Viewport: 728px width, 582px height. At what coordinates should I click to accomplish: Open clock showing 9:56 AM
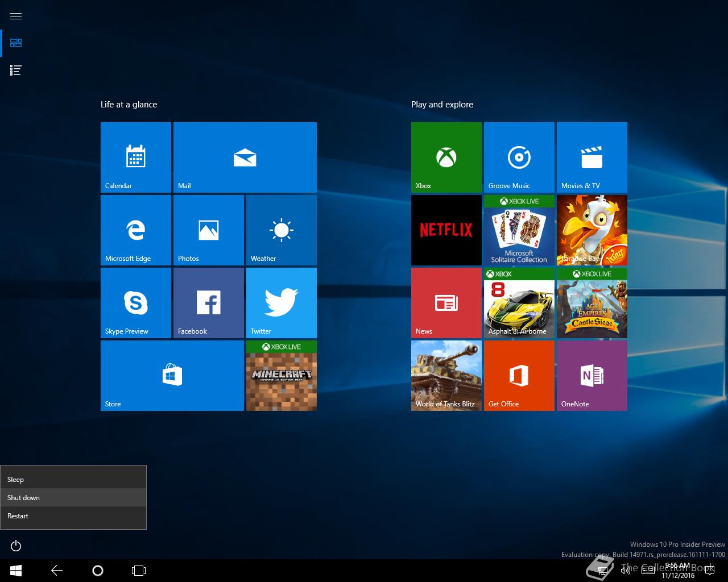(x=677, y=571)
